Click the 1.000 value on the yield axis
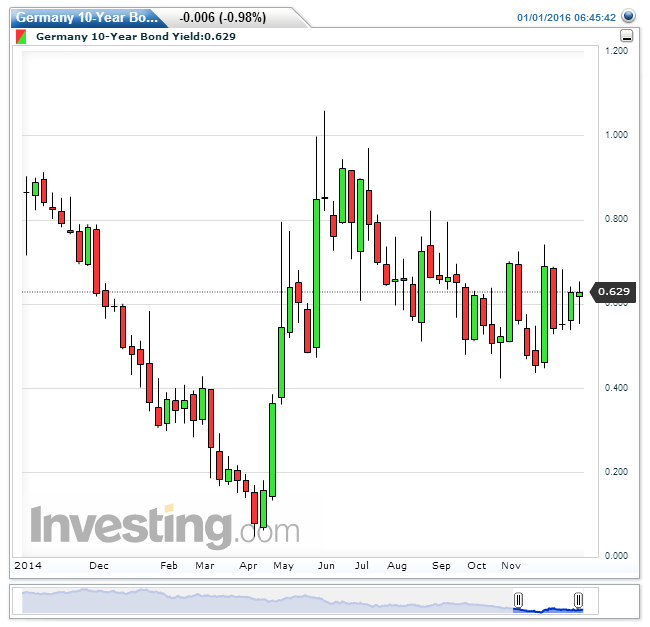This screenshot has width=650, height=627. (616, 135)
